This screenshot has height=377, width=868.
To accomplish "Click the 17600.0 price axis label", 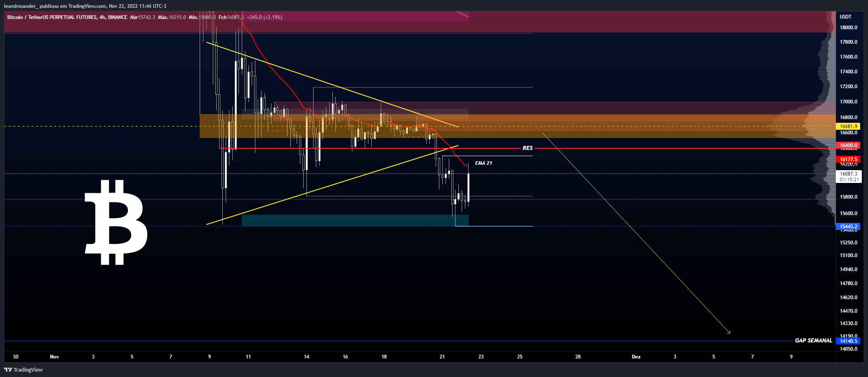I will coord(849,57).
